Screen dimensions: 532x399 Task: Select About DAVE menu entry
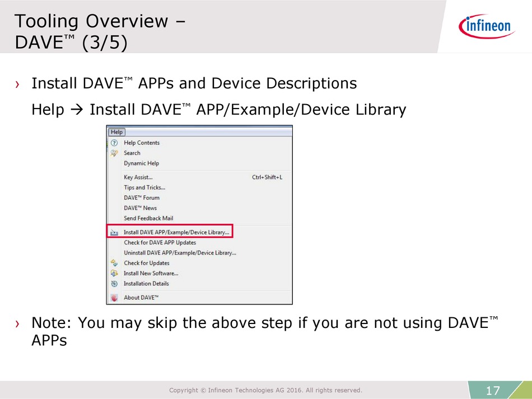(x=141, y=297)
